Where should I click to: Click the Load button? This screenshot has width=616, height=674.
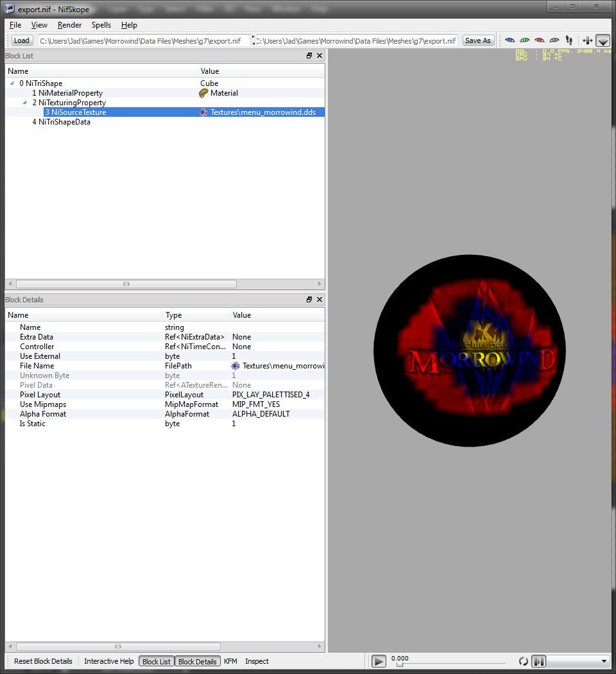pyautogui.click(x=21, y=40)
